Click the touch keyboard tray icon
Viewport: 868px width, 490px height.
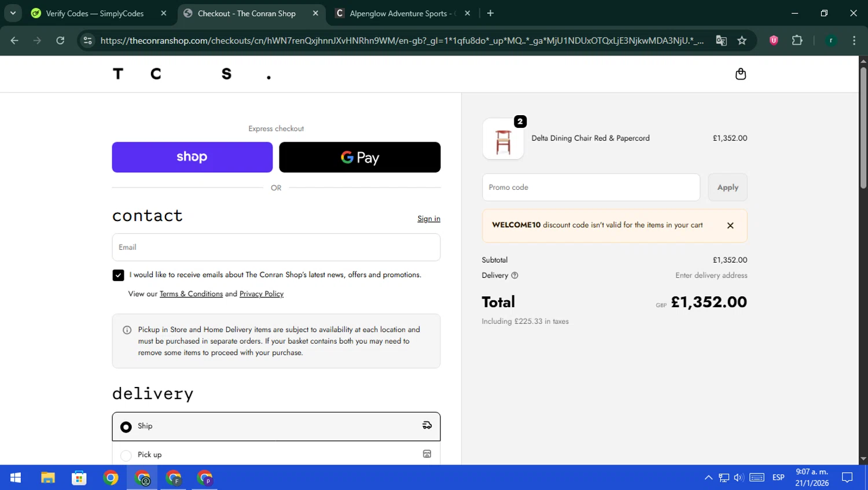coord(757,478)
